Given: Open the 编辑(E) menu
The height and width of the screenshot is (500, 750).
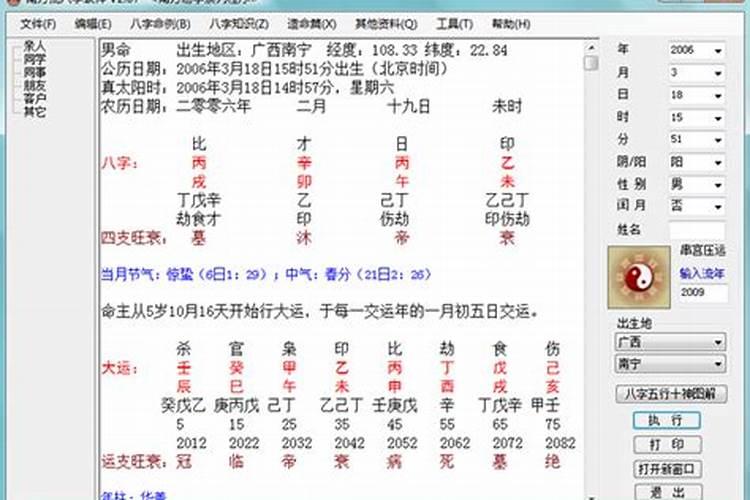Looking at the screenshot, I should (93, 24).
